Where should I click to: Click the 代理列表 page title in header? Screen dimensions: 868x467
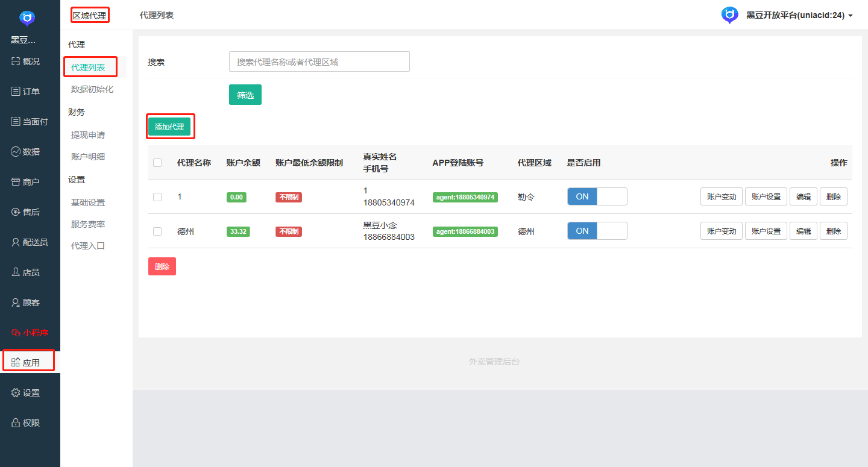tap(157, 15)
